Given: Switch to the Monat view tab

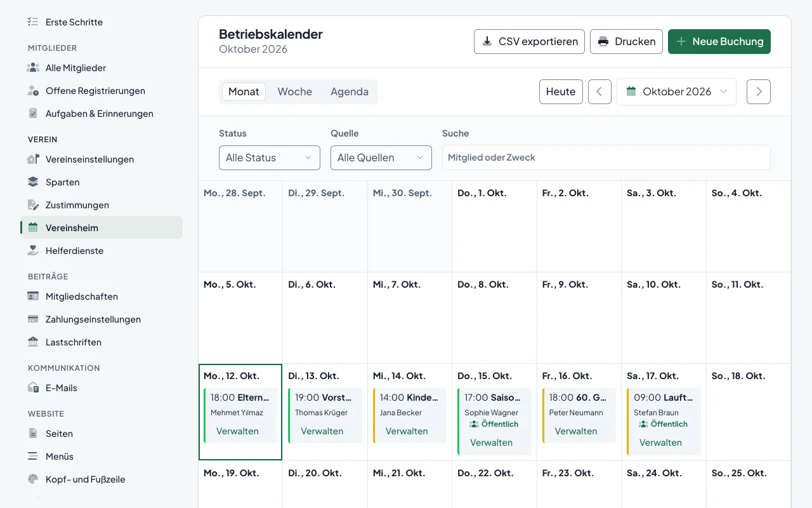Looking at the screenshot, I should [x=244, y=91].
